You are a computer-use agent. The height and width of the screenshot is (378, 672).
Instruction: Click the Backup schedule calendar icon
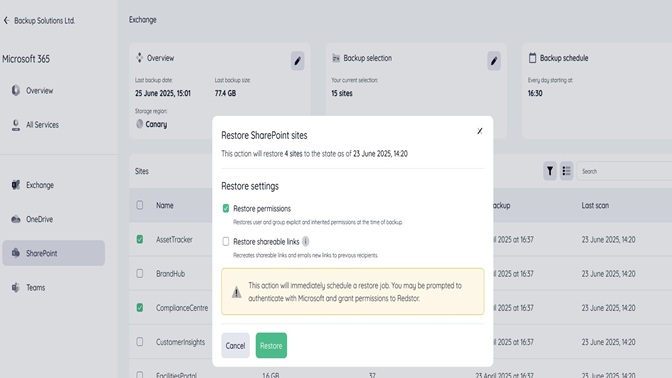[532, 58]
